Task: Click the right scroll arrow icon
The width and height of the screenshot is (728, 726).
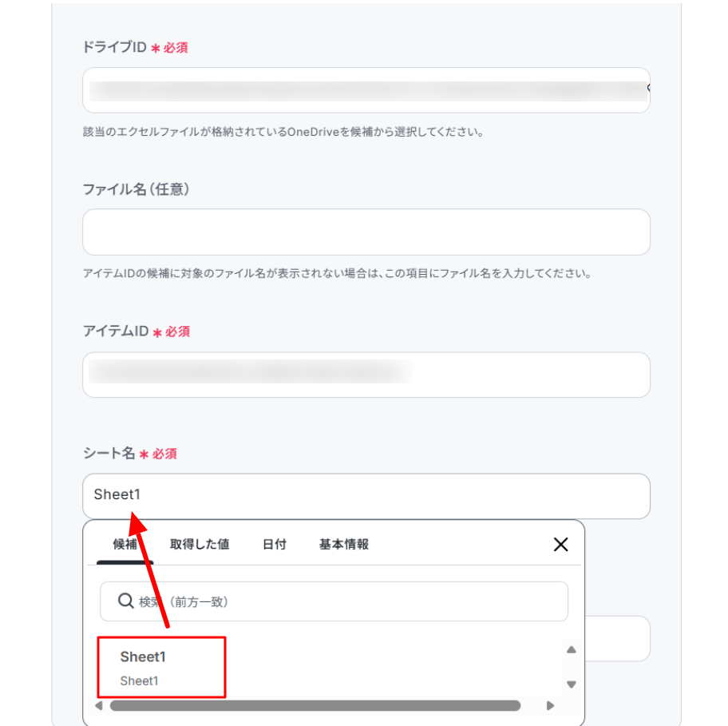Action: 550,705
